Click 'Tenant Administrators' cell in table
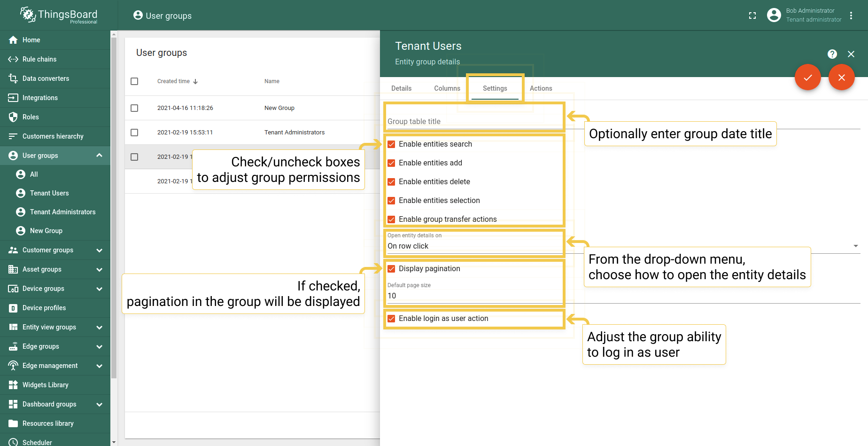 [x=294, y=133]
